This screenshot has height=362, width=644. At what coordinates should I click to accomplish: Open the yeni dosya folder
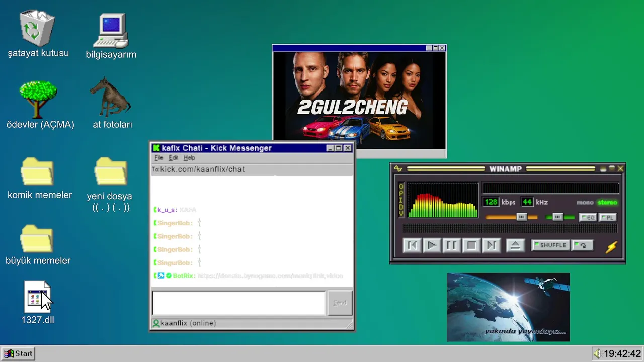pyautogui.click(x=111, y=171)
